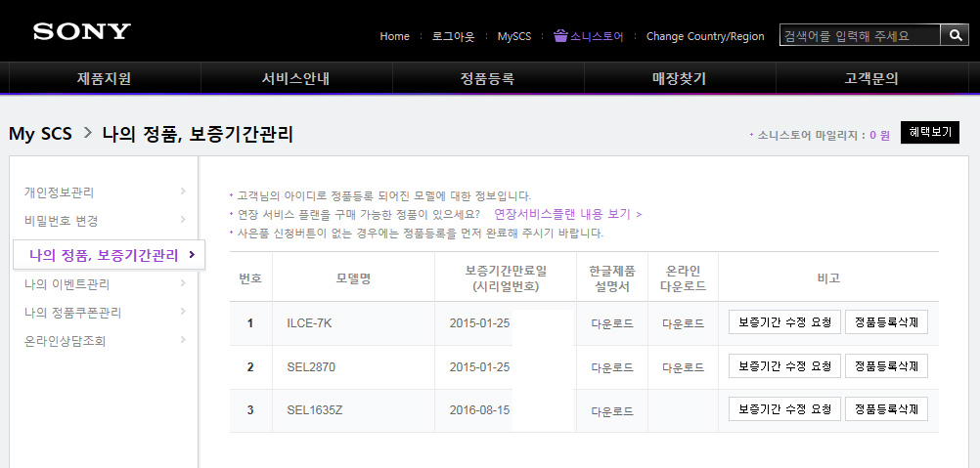
Task: Open 고객문의 in the main navigation
Action: 871,78
